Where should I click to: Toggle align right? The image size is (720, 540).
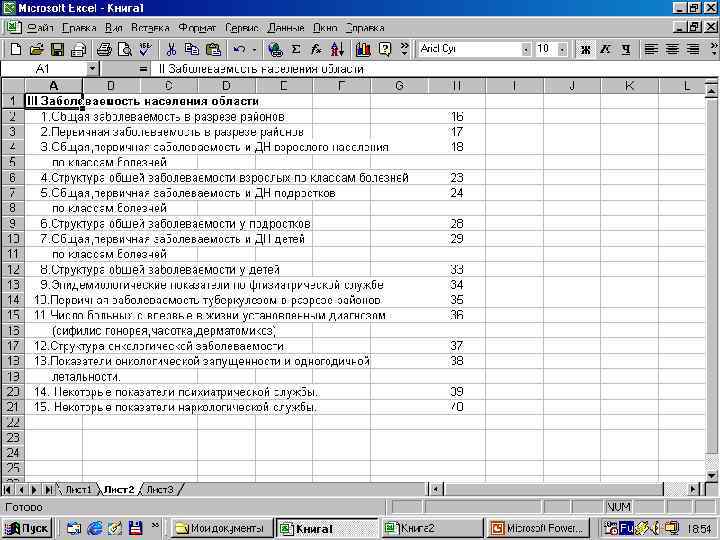coord(692,49)
